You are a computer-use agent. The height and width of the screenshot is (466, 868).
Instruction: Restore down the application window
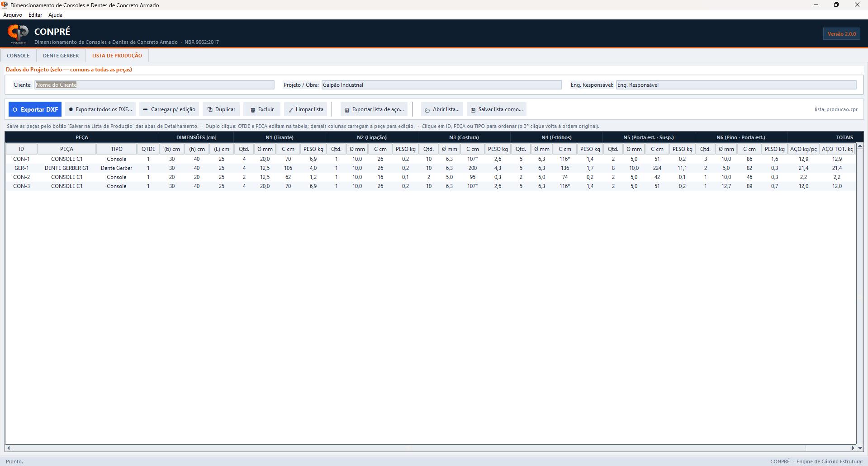pyautogui.click(x=836, y=5)
